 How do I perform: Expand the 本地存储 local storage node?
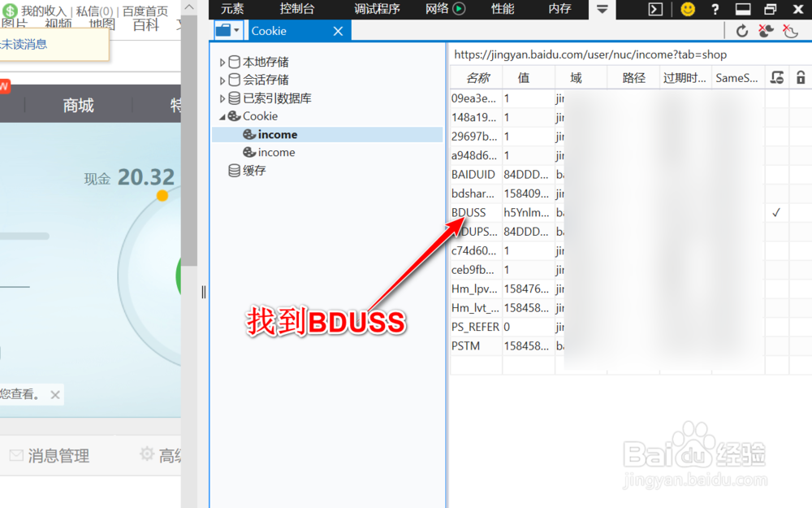tap(222, 63)
